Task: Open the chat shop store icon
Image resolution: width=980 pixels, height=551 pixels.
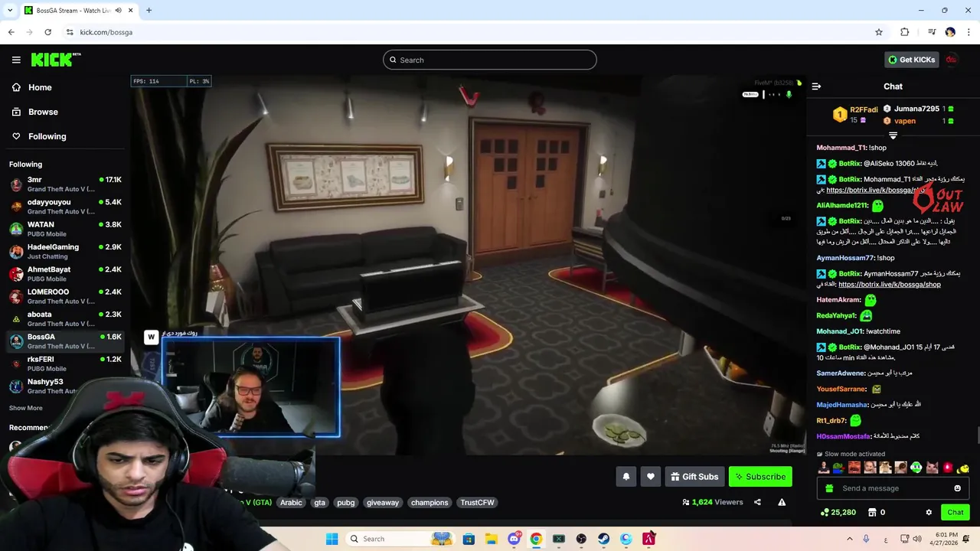Action: pyautogui.click(x=872, y=513)
